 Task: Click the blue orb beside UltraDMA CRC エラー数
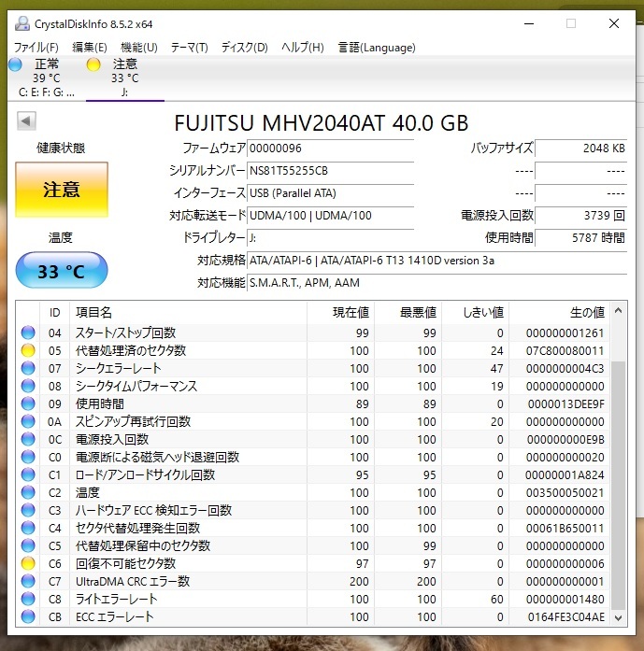click(x=28, y=582)
